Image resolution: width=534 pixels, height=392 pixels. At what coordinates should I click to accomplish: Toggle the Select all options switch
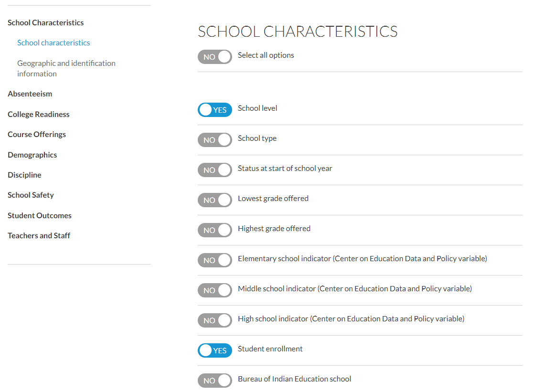[x=214, y=57]
